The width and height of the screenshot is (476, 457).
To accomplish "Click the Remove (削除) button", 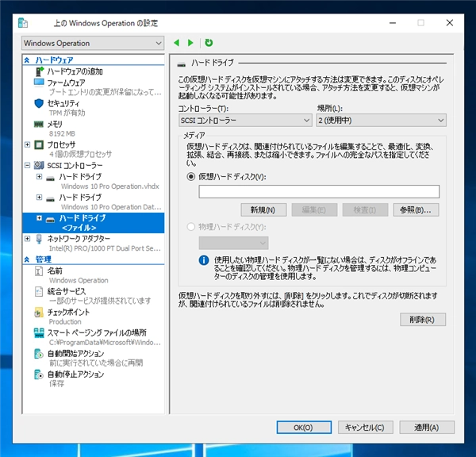I will (x=423, y=320).
